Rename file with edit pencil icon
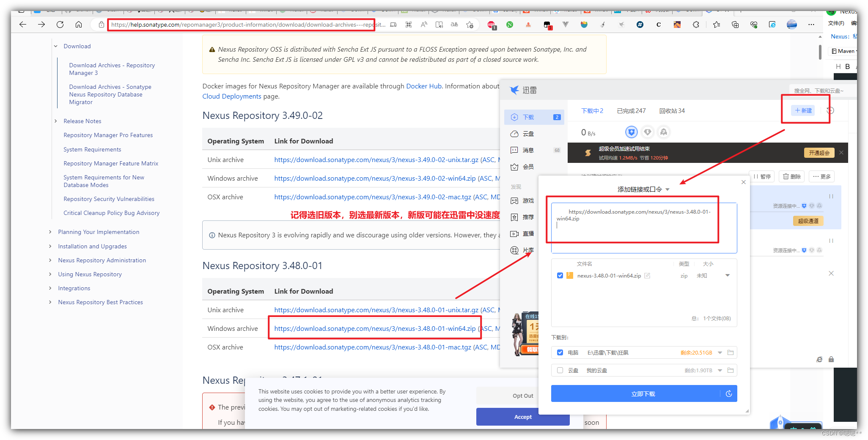 point(647,275)
